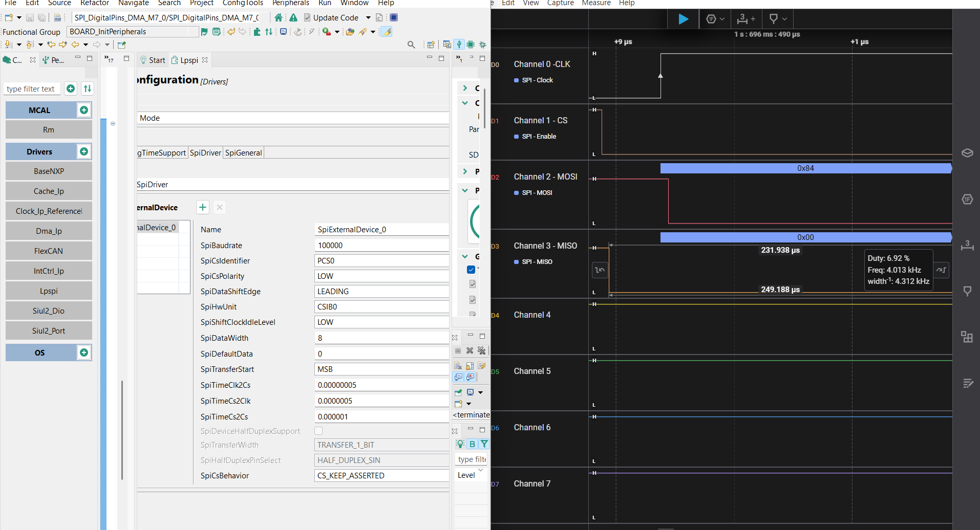Select the FlexCAN driver in components list
The width and height of the screenshot is (980, 530).
click(x=49, y=251)
